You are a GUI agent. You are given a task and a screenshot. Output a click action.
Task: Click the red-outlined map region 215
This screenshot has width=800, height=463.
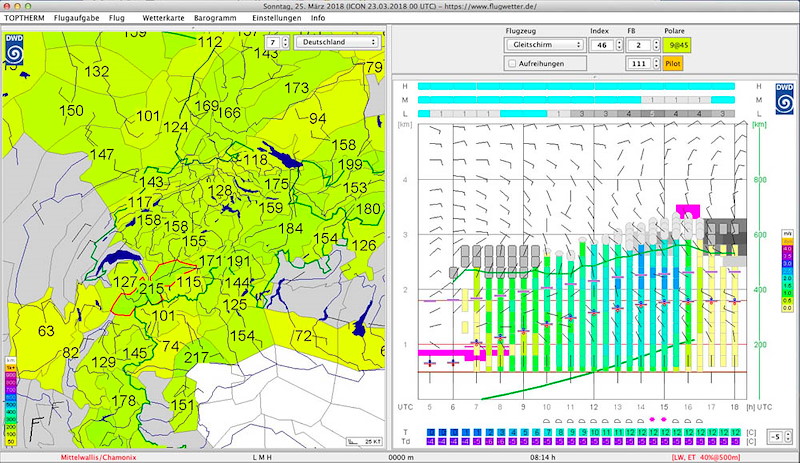tap(152, 288)
